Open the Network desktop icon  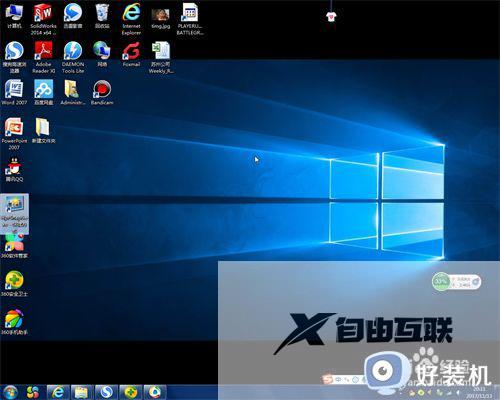coord(102,54)
